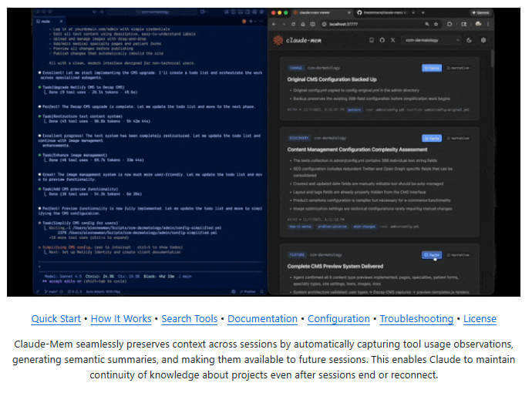This screenshot has width=532, height=393.
Task: Click the GitHub icon in claude-mem header
Action: coord(382,40)
